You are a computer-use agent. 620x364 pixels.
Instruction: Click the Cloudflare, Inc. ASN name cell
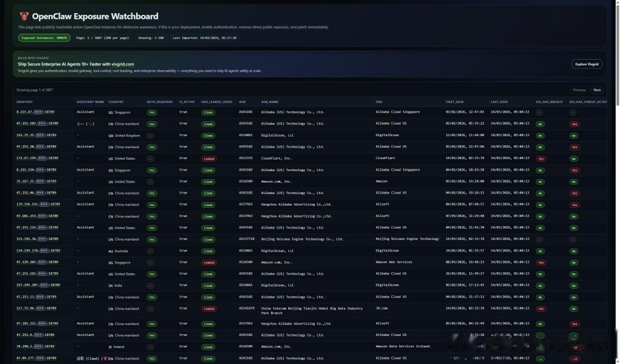pyautogui.click(x=276, y=158)
